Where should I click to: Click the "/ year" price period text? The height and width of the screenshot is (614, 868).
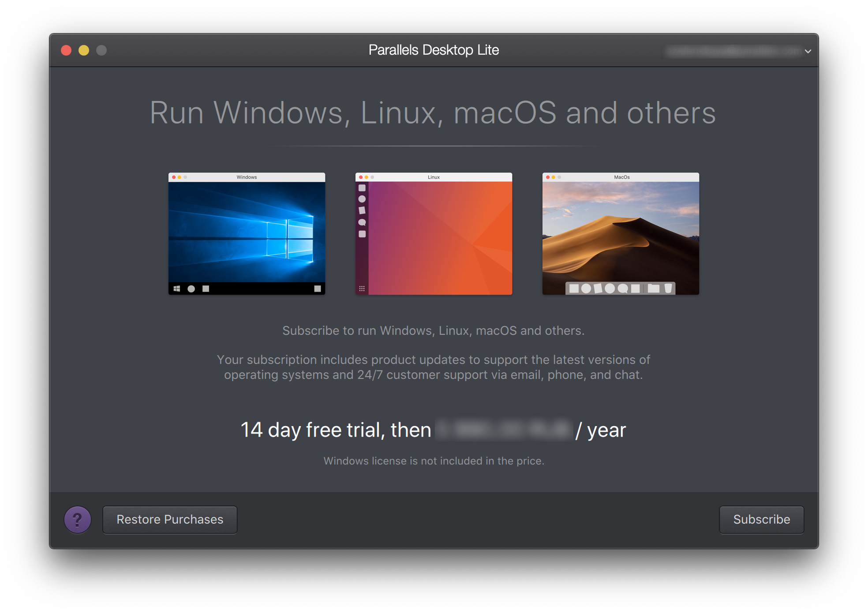[600, 430]
